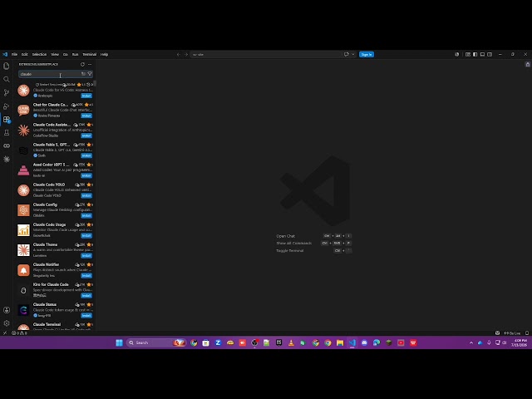Install Kiro for Claude Code extension
Screen dimensions: 532x399
86,296
